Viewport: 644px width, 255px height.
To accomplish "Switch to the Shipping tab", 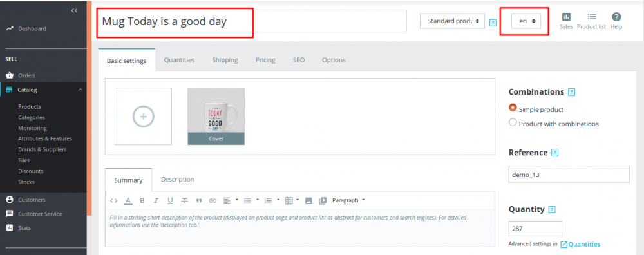I will (x=225, y=60).
